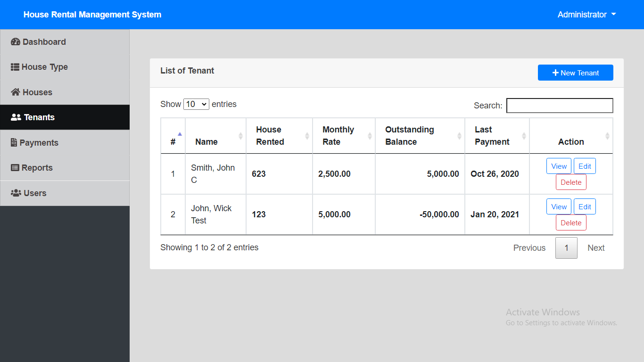The width and height of the screenshot is (644, 362).
Task: Select the House Type list icon
Action: [x=15, y=66]
